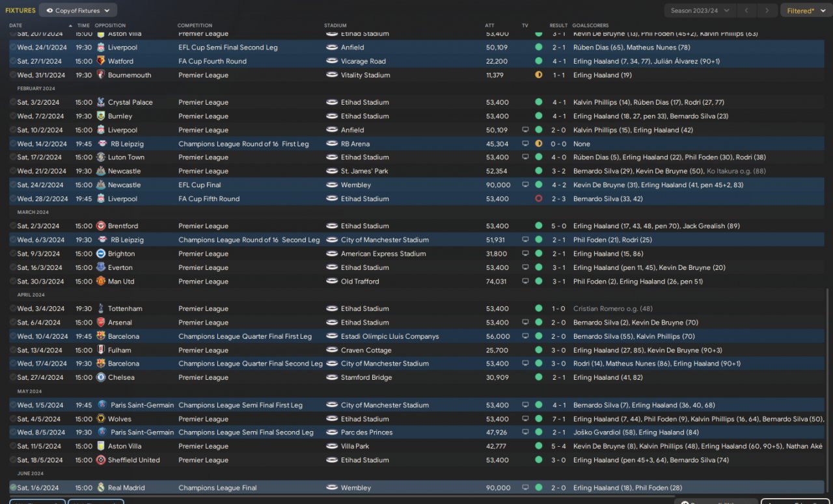Click the stadium icon beside Craven Cottage
This screenshot has width=833, height=504.
pos(332,350)
